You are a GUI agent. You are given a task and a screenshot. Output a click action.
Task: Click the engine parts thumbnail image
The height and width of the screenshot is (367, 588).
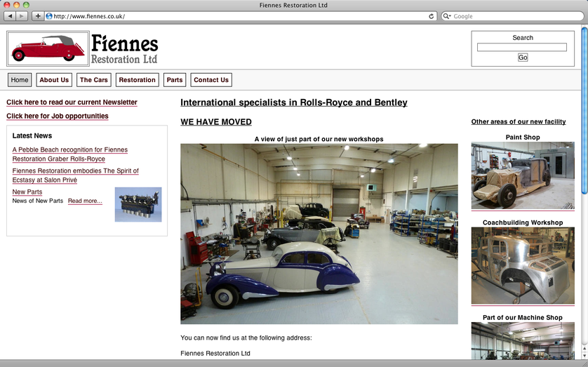(x=138, y=204)
